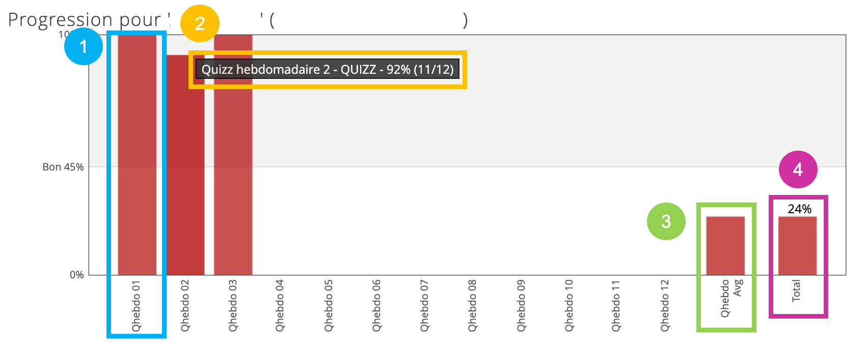Click the 0% axis label
The width and height of the screenshot is (868, 343).
point(77,275)
